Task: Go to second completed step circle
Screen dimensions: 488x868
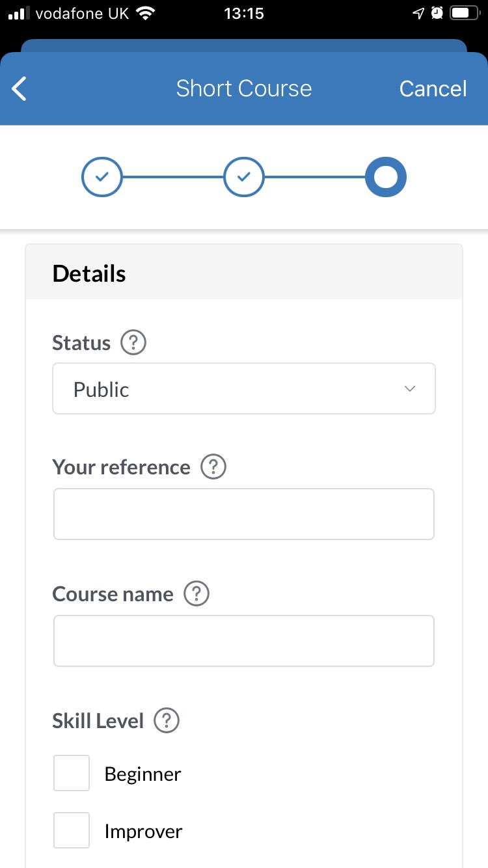Action: (244, 177)
